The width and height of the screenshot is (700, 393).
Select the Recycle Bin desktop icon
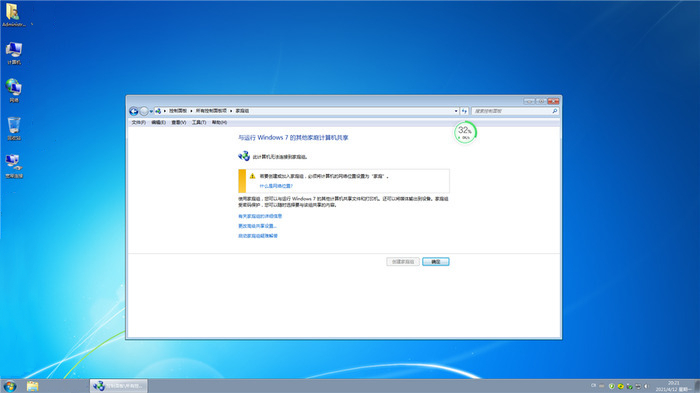(x=14, y=129)
